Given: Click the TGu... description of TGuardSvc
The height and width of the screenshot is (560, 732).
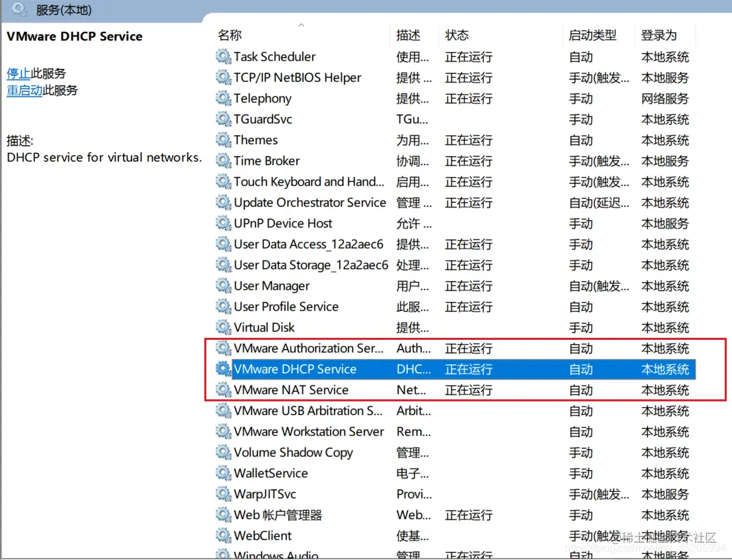Looking at the screenshot, I should pos(412,119).
